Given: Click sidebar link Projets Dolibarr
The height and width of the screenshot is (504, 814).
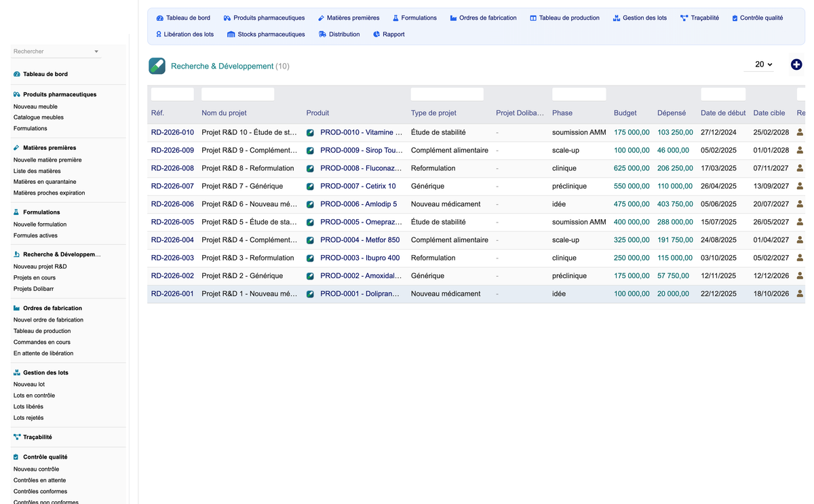Looking at the screenshot, I should [x=34, y=289].
